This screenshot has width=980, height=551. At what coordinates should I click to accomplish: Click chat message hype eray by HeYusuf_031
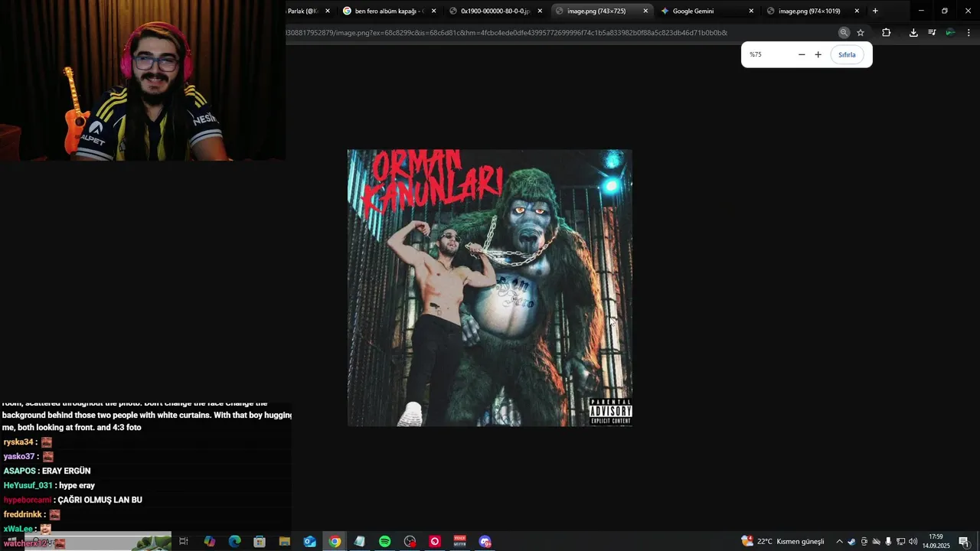[77, 485]
